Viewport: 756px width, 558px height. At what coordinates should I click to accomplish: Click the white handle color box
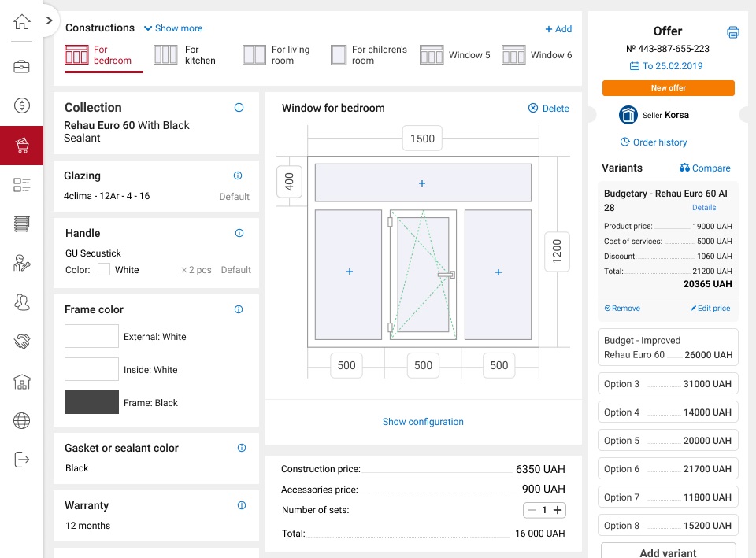(104, 270)
